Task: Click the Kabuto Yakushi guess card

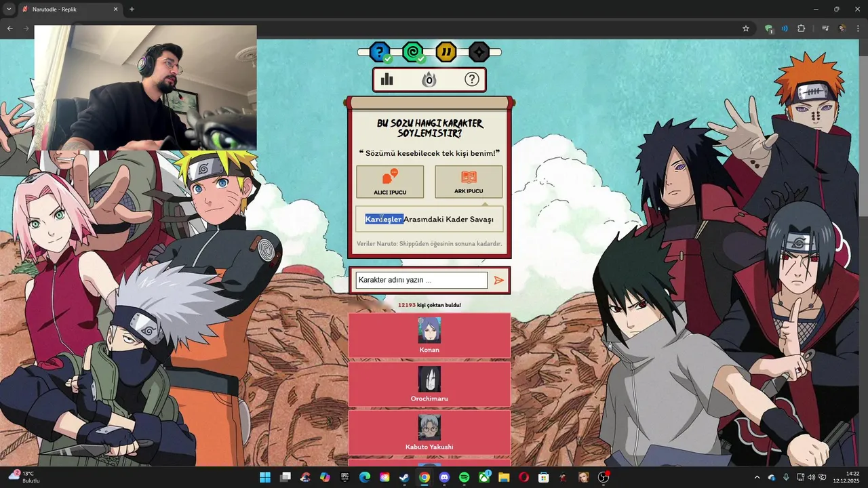Action: 429,432
